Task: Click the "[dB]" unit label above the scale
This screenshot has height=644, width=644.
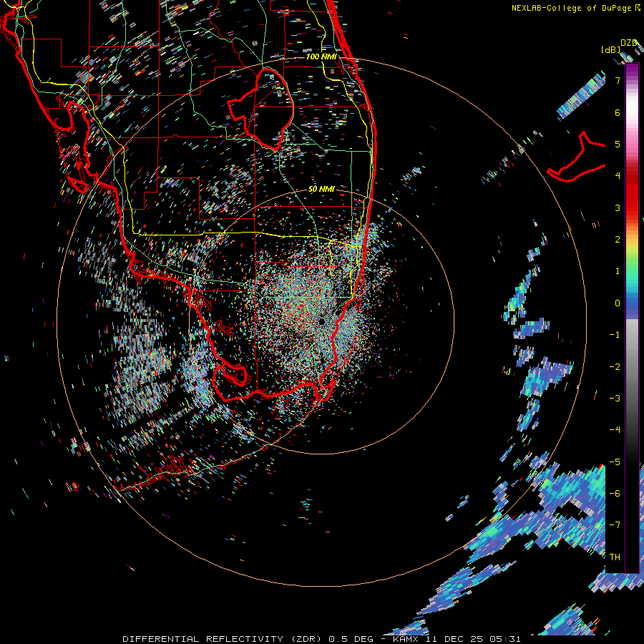Action: (611, 49)
